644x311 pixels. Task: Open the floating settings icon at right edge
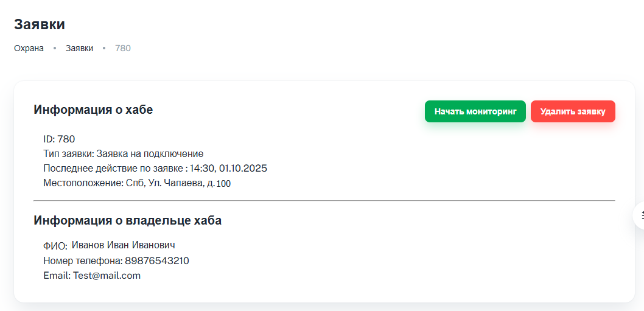pos(639,215)
